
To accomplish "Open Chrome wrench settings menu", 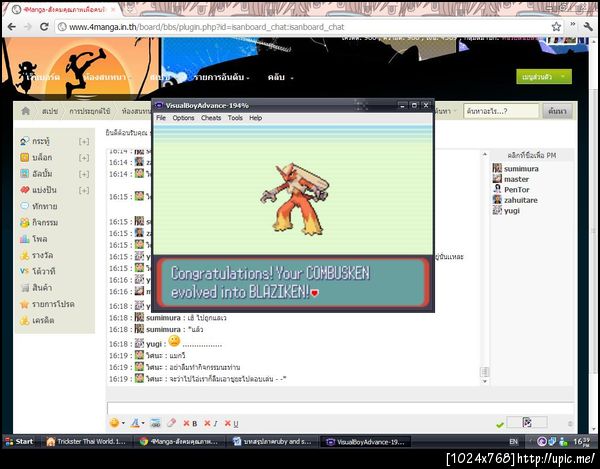I will tap(588, 26).
